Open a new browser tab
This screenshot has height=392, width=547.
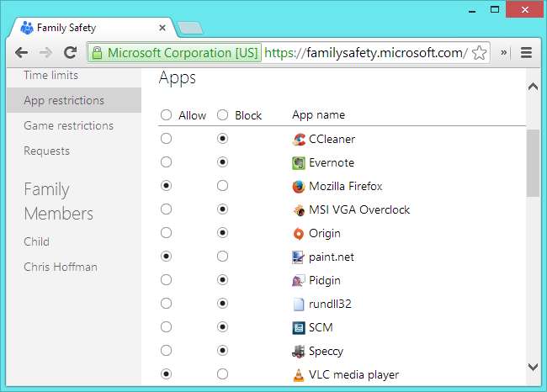pyautogui.click(x=190, y=28)
